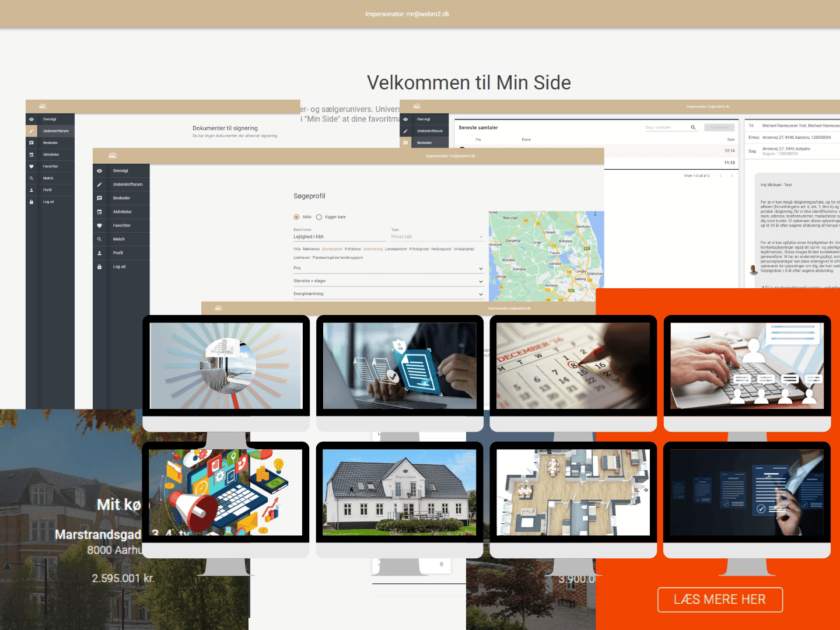Click the heart icon beside Favoritter in the Søgeprofil sidebar

[99, 226]
